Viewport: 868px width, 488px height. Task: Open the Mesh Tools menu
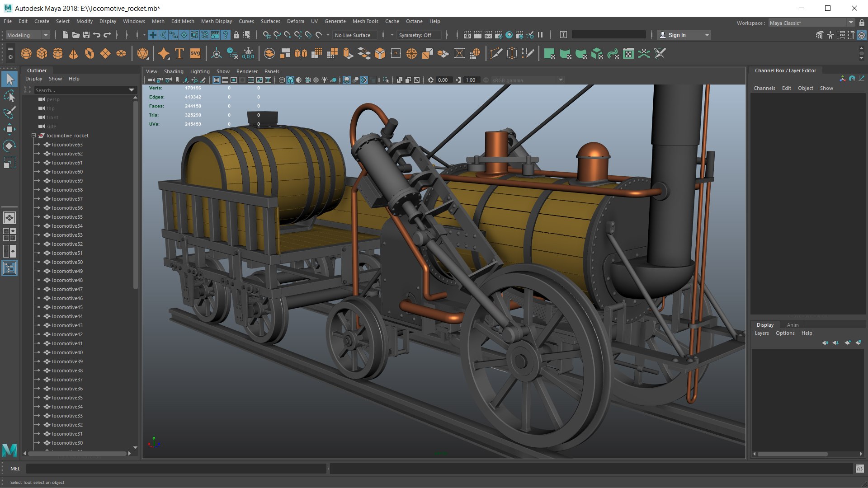coord(365,21)
